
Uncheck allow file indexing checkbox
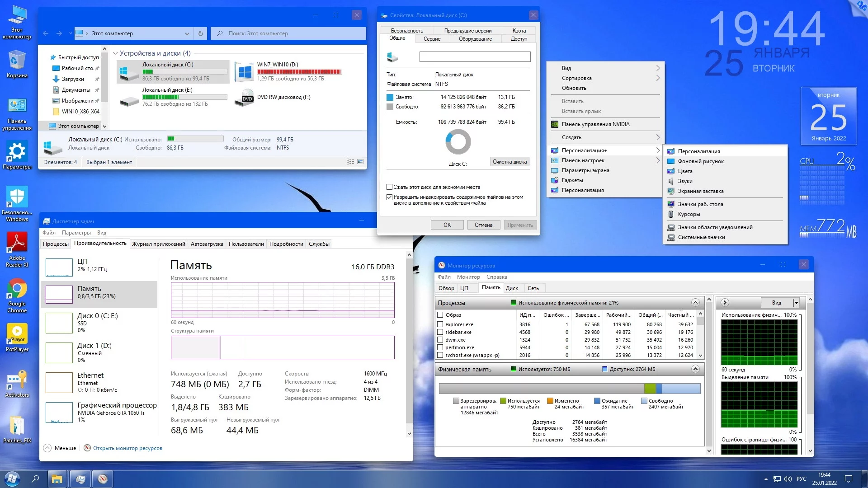click(x=389, y=197)
